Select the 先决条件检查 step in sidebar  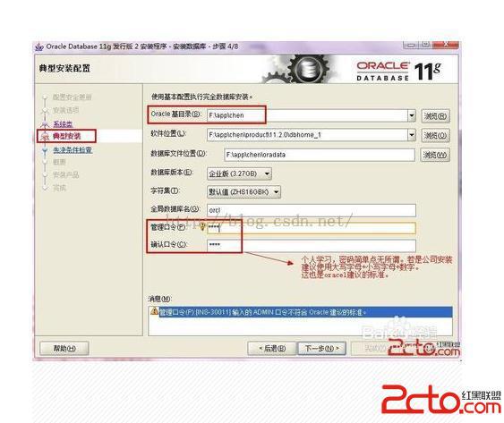tap(73, 150)
